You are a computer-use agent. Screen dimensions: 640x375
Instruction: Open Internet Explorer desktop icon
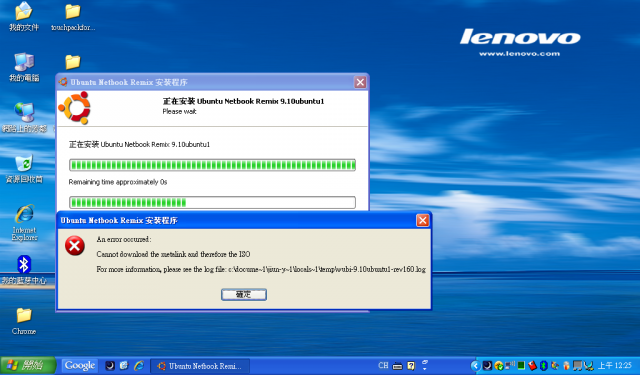pyautogui.click(x=24, y=222)
